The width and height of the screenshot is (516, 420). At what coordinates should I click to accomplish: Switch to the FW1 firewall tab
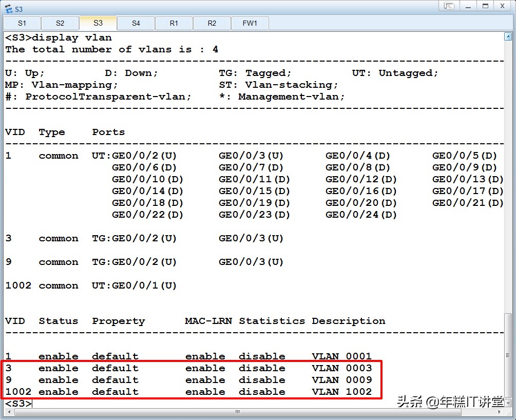click(250, 24)
